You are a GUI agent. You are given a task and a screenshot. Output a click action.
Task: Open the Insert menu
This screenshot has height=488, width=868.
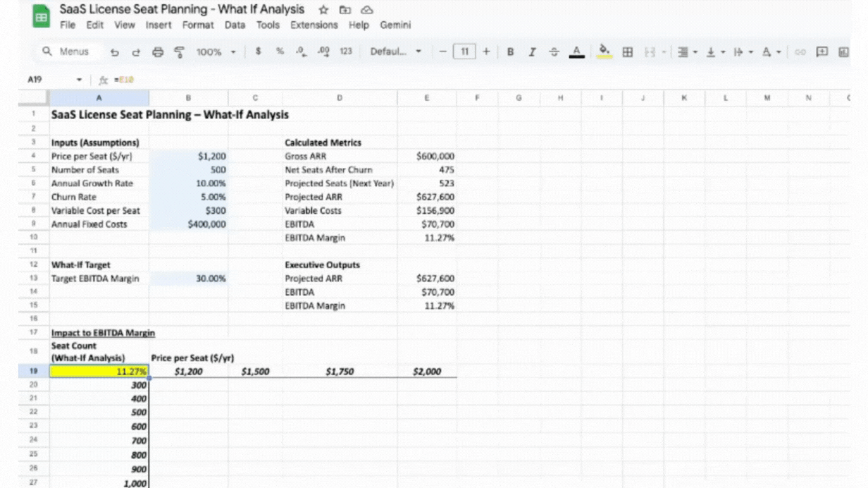tap(159, 25)
